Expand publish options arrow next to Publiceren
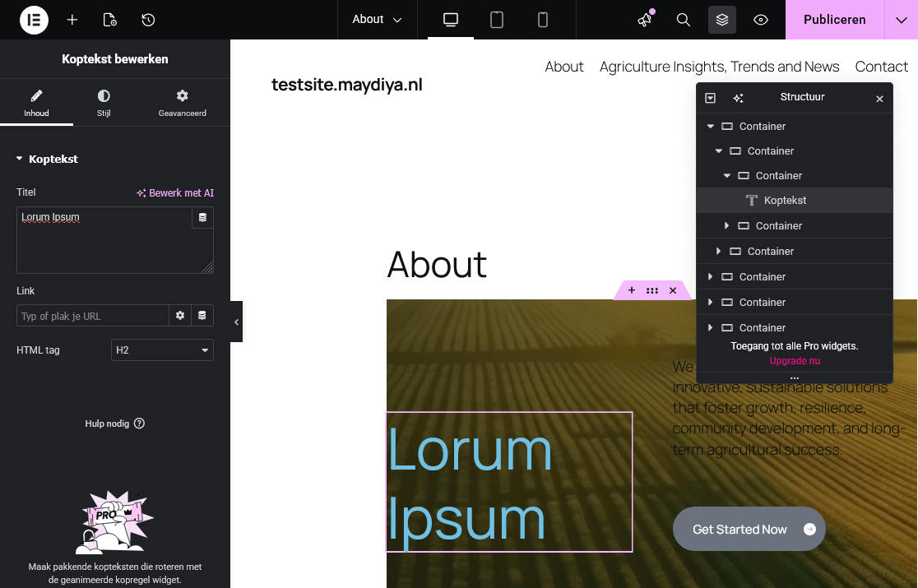The width and height of the screenshot is (918, 588). click(901, 20)
